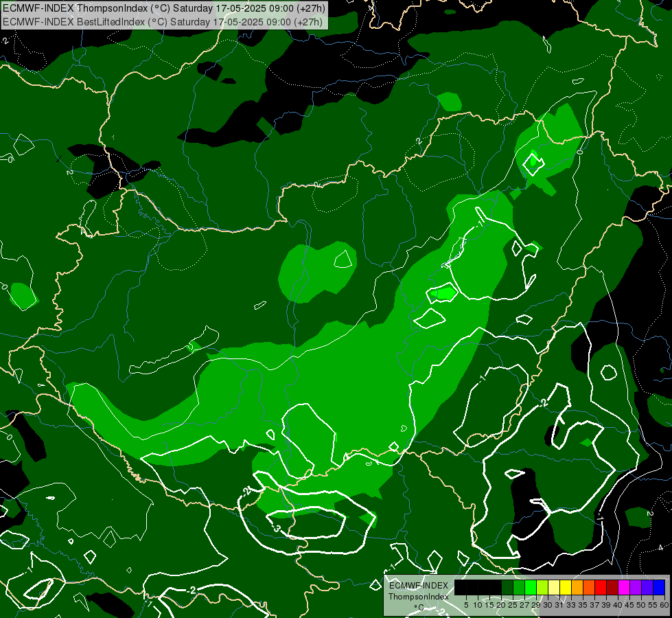Click the blue 55–60 legend swatch
This screenshot has height=618, width=672.
point(659,587)
